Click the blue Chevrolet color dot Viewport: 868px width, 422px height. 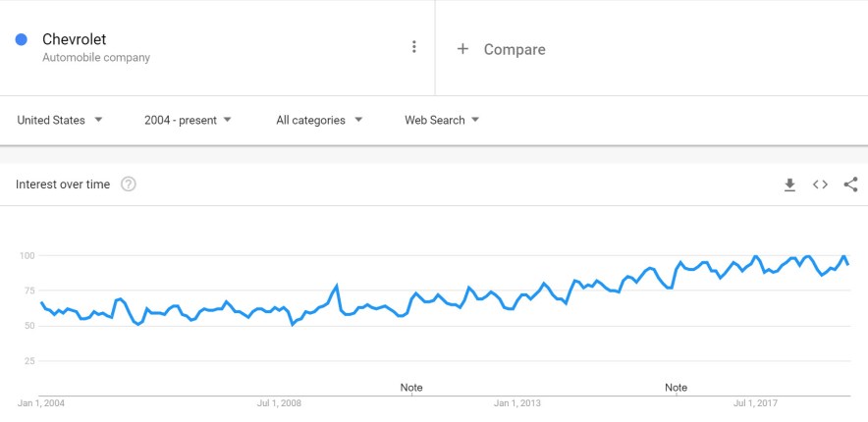click(x=21, y=39)
